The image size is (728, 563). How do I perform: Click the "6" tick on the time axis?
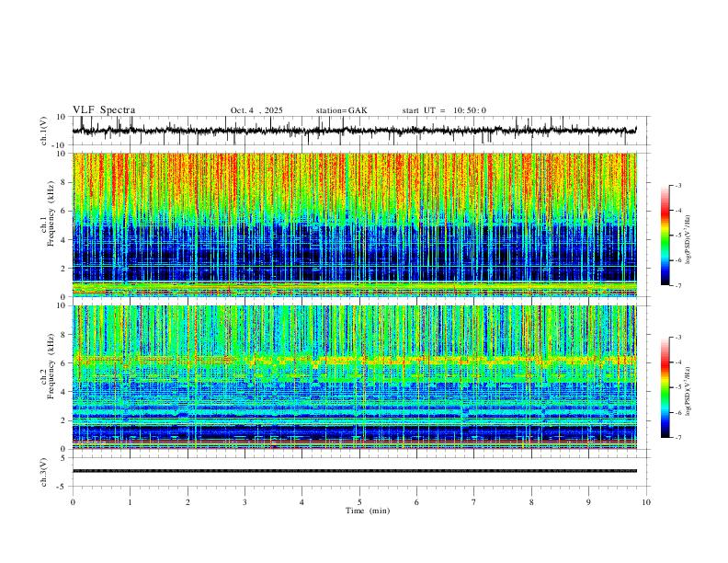click(x=416, y=502)
